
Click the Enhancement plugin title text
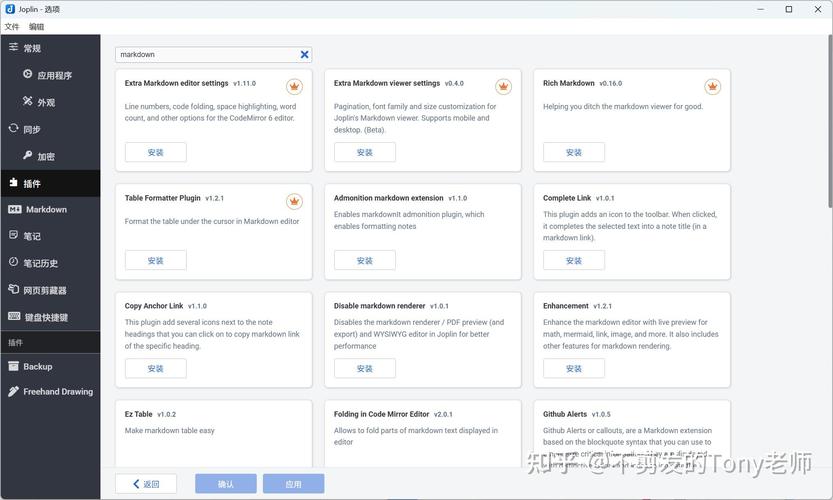point(566,306)
